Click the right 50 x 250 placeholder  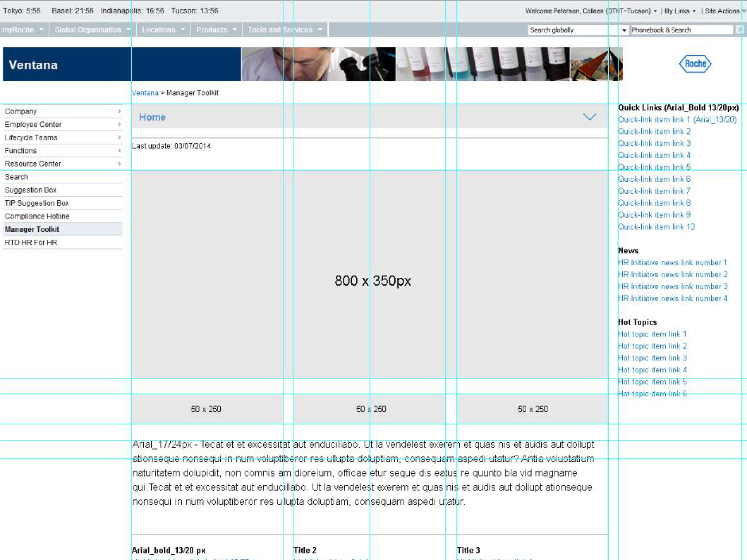(532, 409)
